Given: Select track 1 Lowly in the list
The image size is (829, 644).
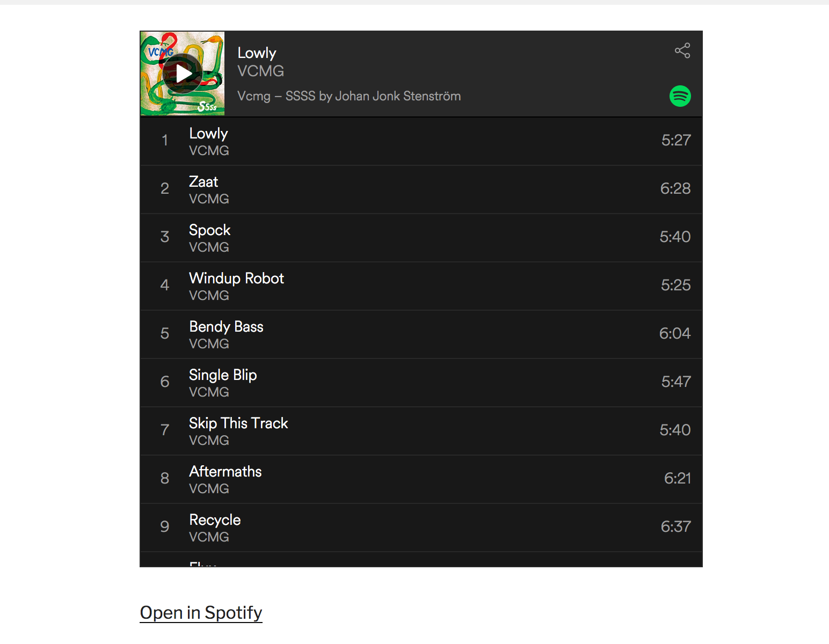Looking at the screenshot, I should pos(421,141).
